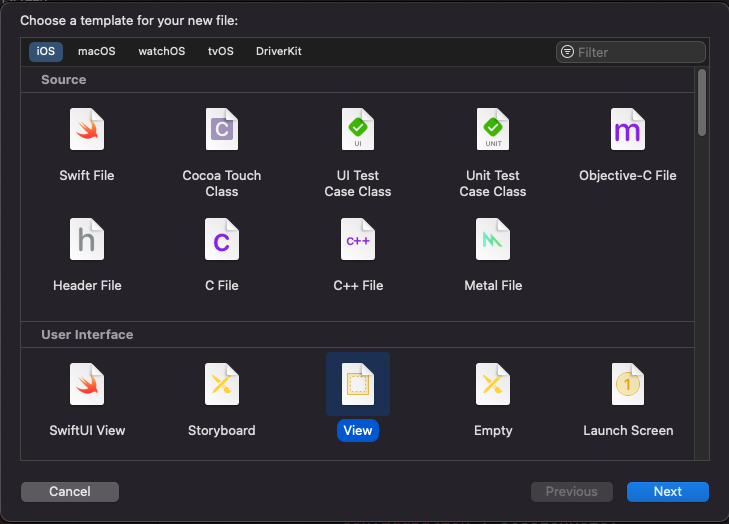Select the Swift File template icon
The height and width of the screenshot is (524, 729).
coord(87,129)
